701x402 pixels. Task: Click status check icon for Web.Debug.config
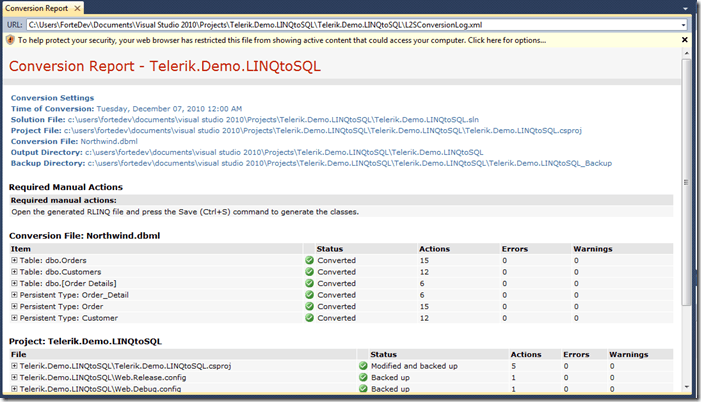(363, 389)
